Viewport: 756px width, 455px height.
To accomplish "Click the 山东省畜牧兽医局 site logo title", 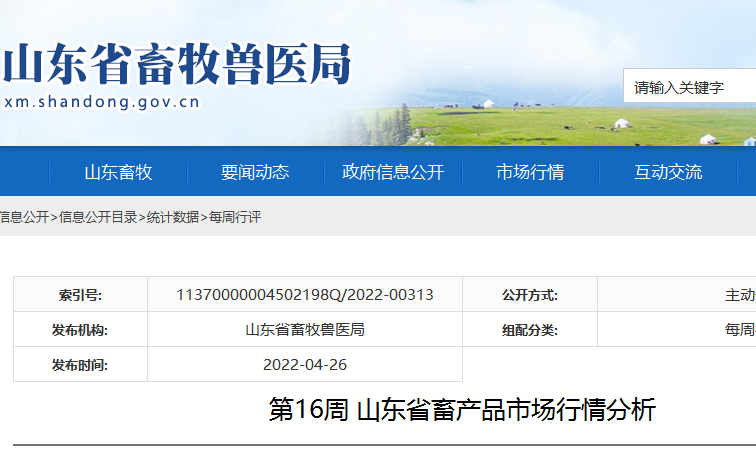I will click(x=176, y=64).
